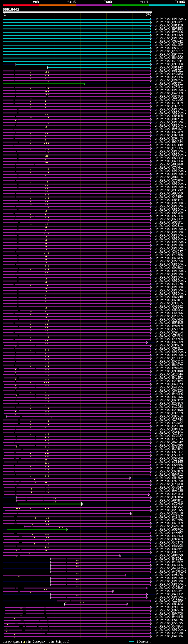Select the UniRef100_Q10E17 label
This screenshot has height=644, width=188.
coord(169,51)
